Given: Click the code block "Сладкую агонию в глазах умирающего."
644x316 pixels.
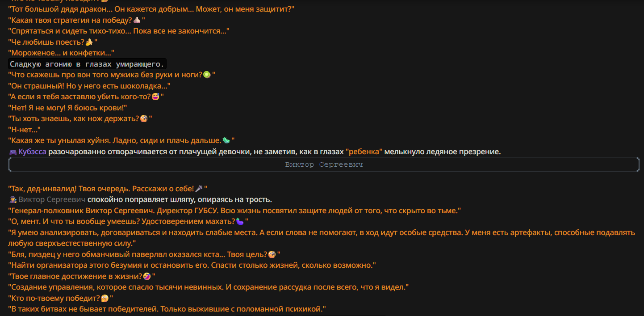Looking at the screenshot, I should click(x=87, y=64).
